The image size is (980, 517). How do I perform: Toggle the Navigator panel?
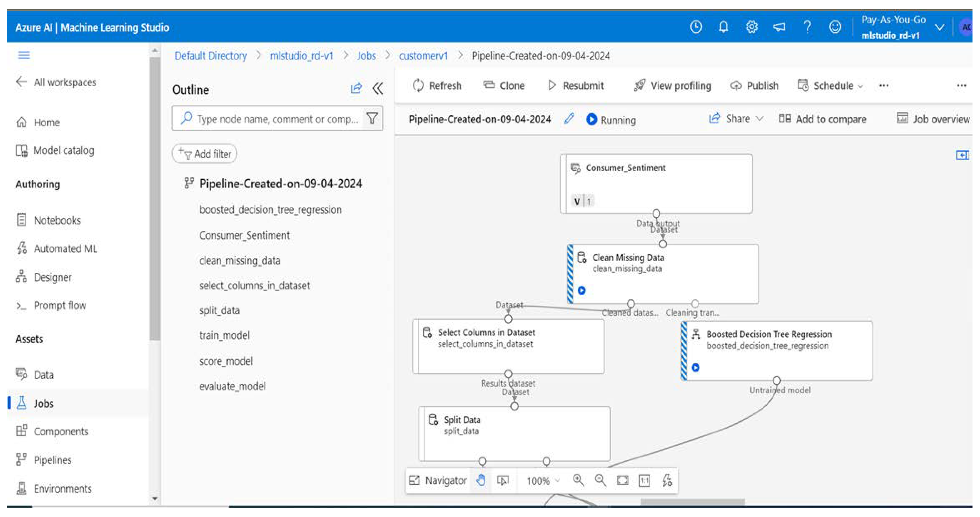[x=438, y=480]
